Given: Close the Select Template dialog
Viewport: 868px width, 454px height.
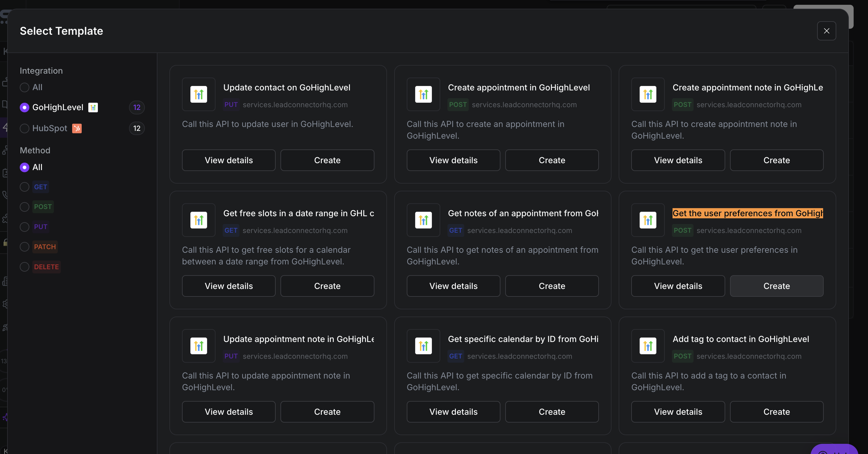Looking at the screenshot, I should (826, 31).
